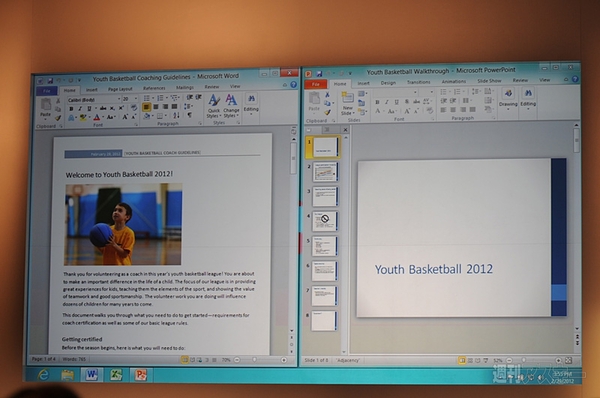The height and width of the screenshot is (398, 600).
Task: Toggle Underline in Word's Font group
Action: click(x=89, y=109)
